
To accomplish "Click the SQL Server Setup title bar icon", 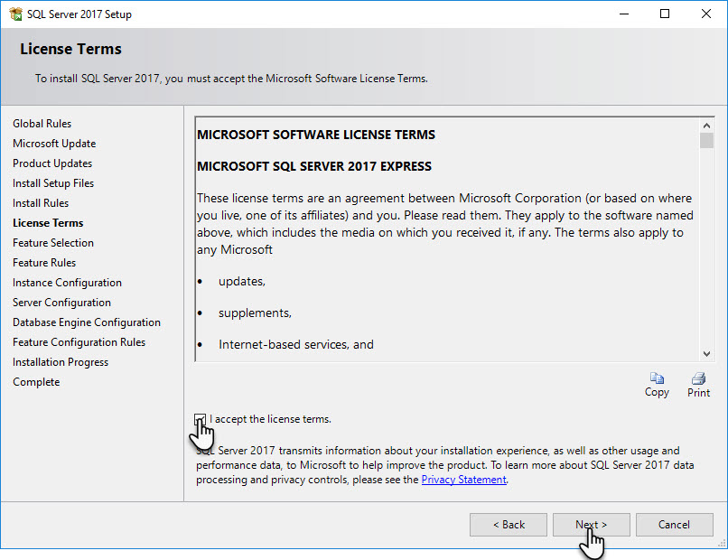I will pos(15,14).
